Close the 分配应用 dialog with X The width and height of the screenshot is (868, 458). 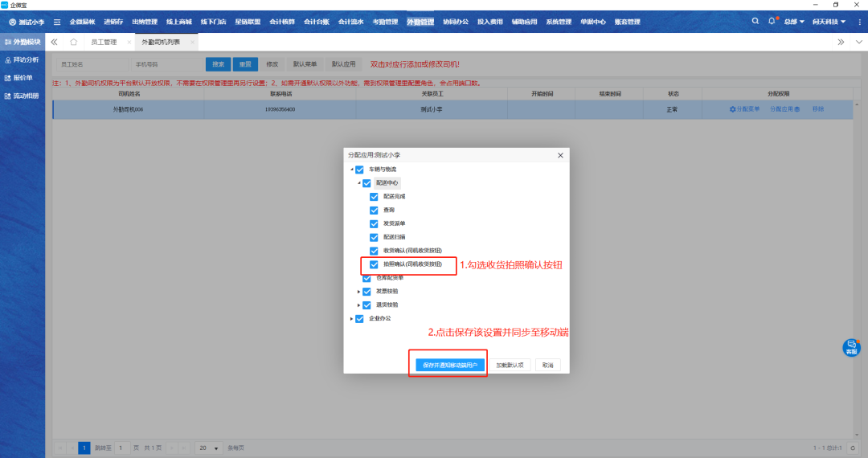click(560, 154)
